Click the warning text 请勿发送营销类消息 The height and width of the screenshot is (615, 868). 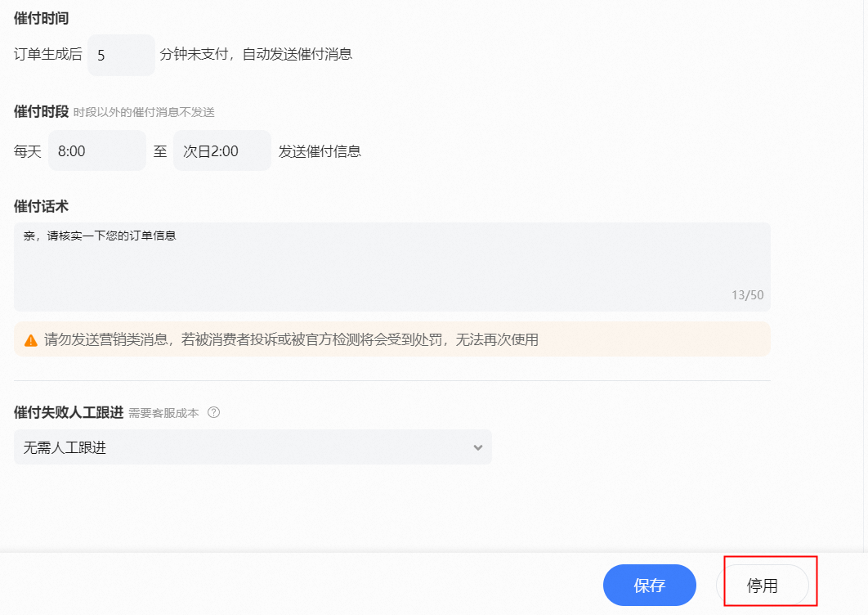pyautogui.click(x=105, y=339)
